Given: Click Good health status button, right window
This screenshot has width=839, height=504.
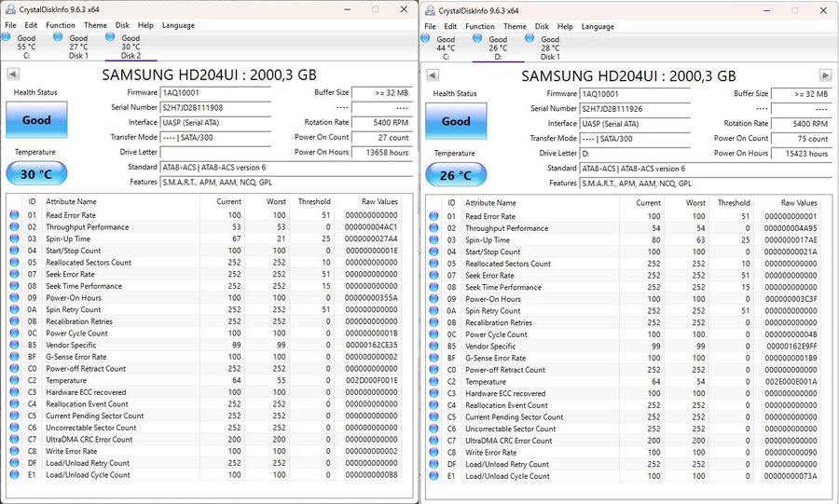Looking at the screenshot, I should pos(456,121).
